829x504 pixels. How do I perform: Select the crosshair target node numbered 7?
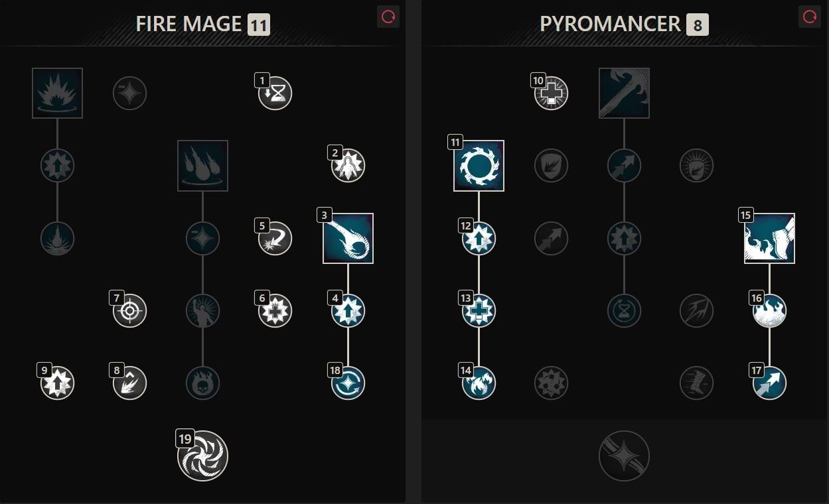point(130,311)
